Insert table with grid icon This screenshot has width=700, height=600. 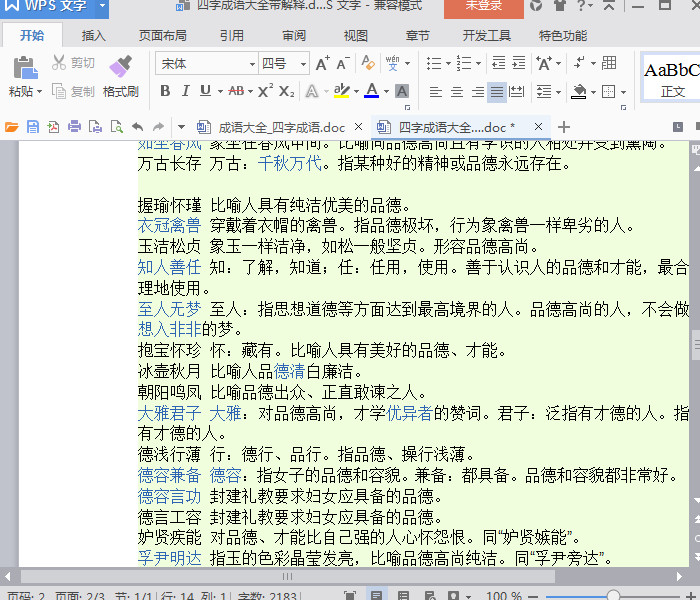pyautogui.click(x=609, y=63)
